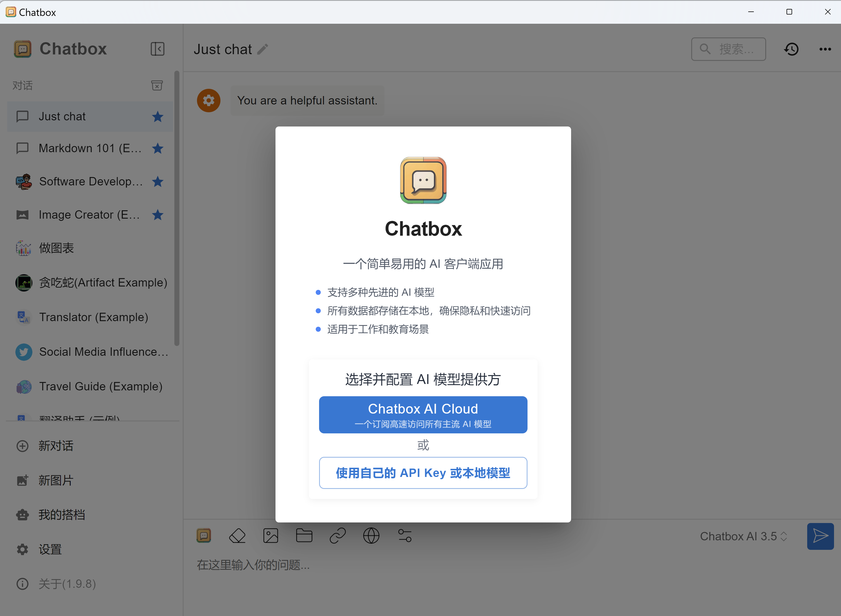This screenshot has height=616, width=841.
Task: Unstar the Just chat conversation
Action: pos(158,117)
